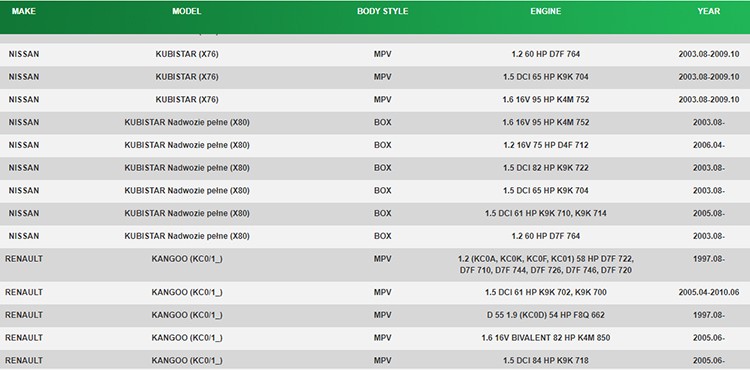Click the 1.5 DCI 82 HP K9K 722 entry

(x=545, y=168)
